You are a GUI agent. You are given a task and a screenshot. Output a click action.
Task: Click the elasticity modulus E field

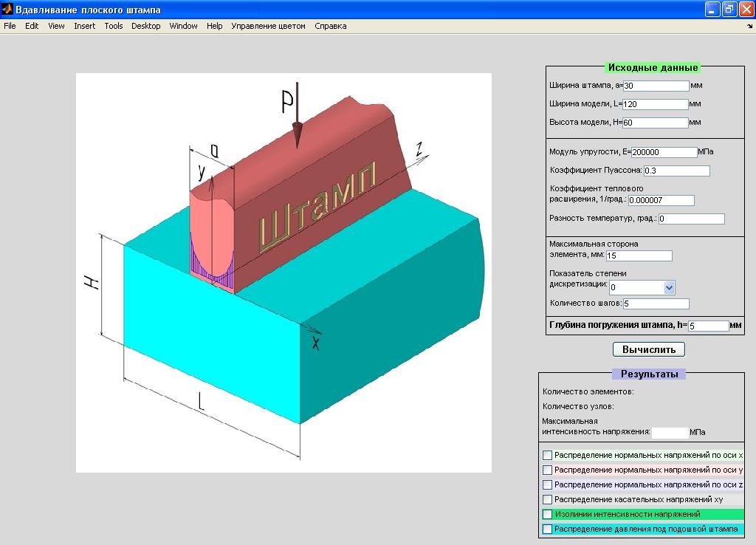coord(664,152)
